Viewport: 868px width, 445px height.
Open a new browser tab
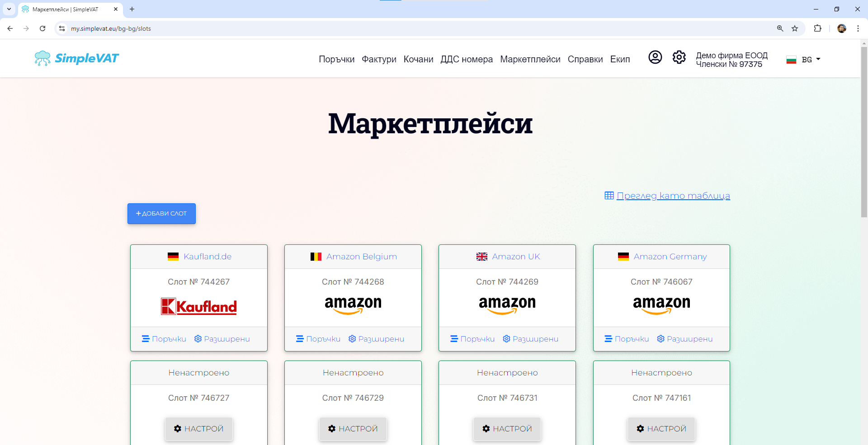(132, 9)
